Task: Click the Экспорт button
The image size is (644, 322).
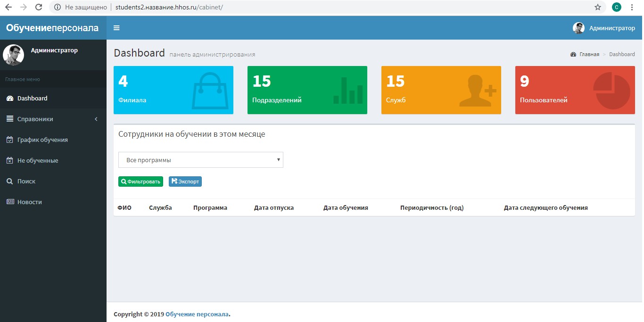Action: 185,182
